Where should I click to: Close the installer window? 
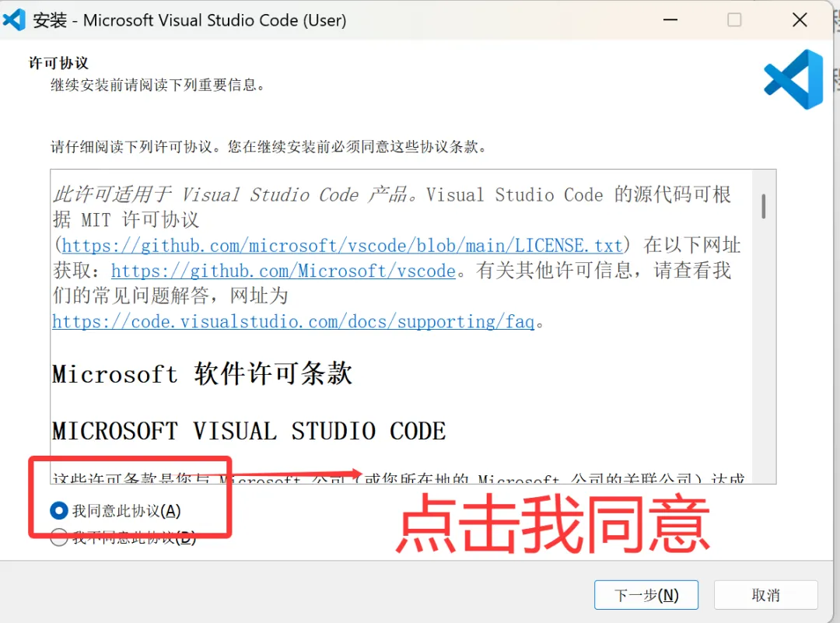click(x=800, y=19)
